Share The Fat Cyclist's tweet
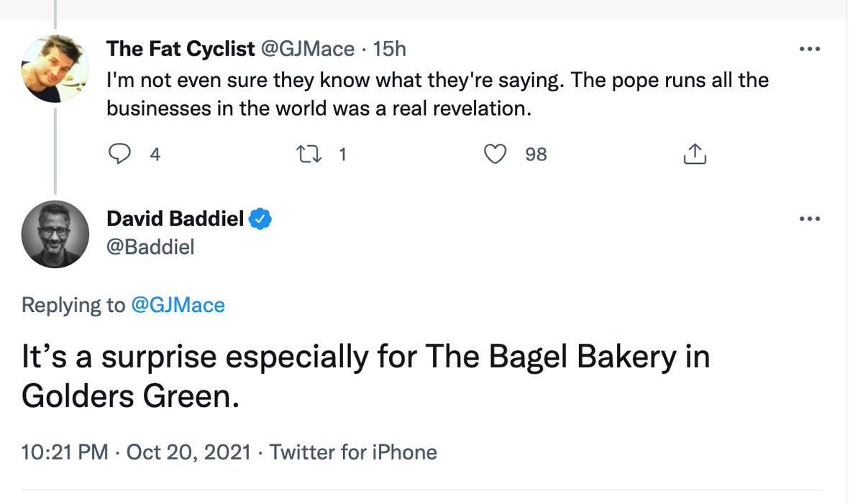Viewport: 863px width, 504px height. coord(694,154)
